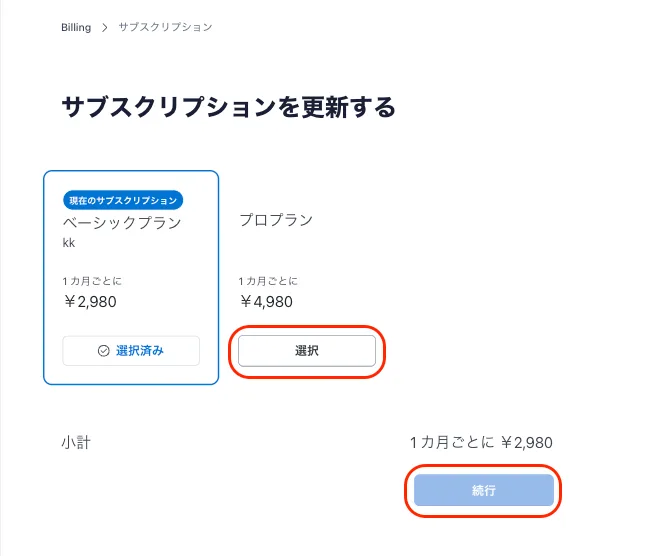Select the ベーシックプラン title
This screenshot has width=649, height=556.
[122, 222]
